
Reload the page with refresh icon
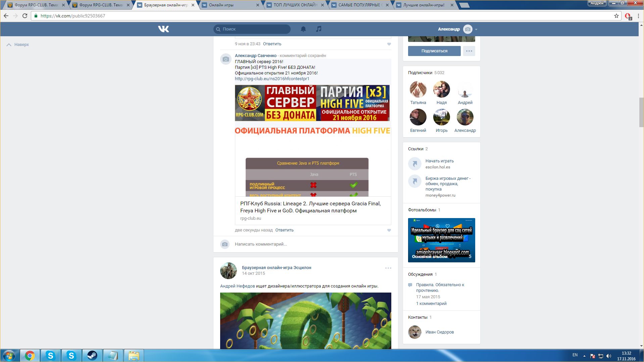[25, 16]
